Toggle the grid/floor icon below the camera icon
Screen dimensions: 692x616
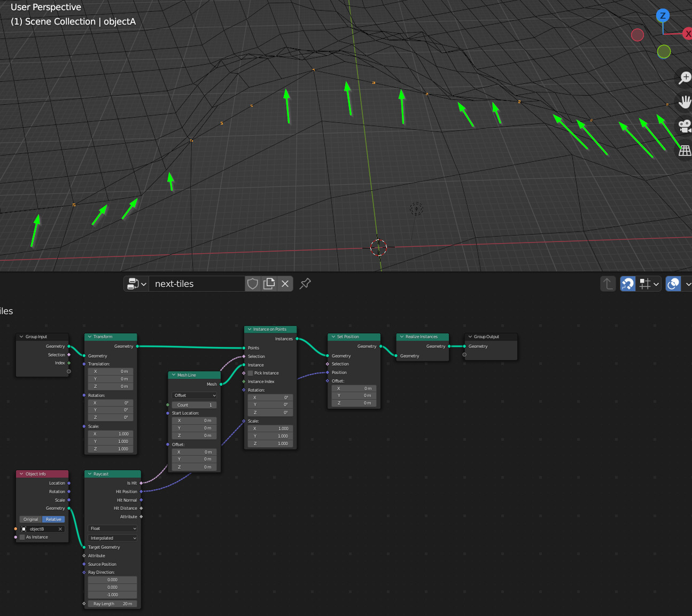click(685, 151)
